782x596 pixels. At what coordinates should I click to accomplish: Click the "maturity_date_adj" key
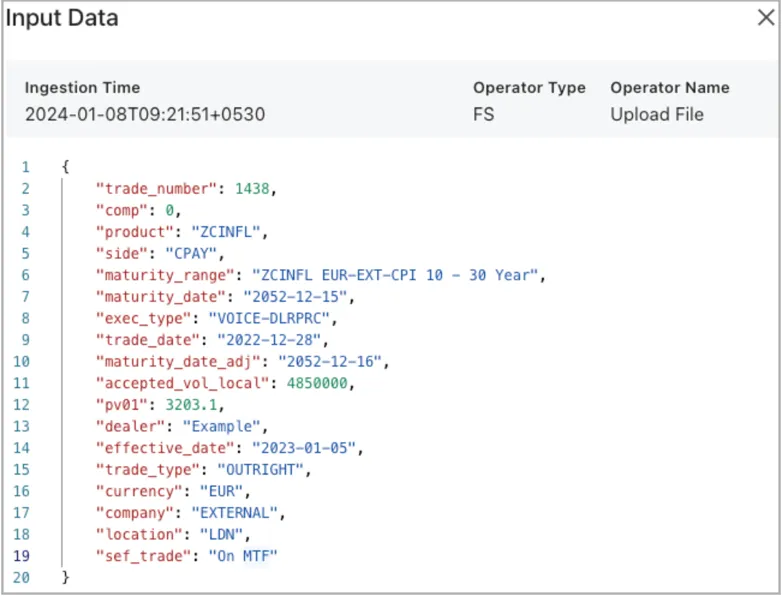pos(178,361)
